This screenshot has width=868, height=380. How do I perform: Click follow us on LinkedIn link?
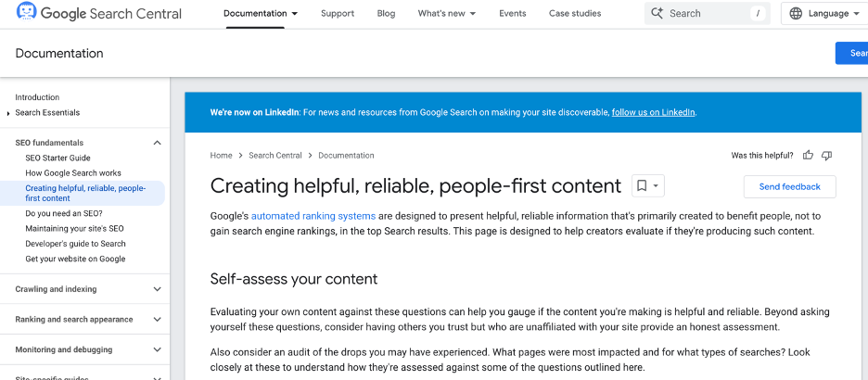[x=653, y=112]
